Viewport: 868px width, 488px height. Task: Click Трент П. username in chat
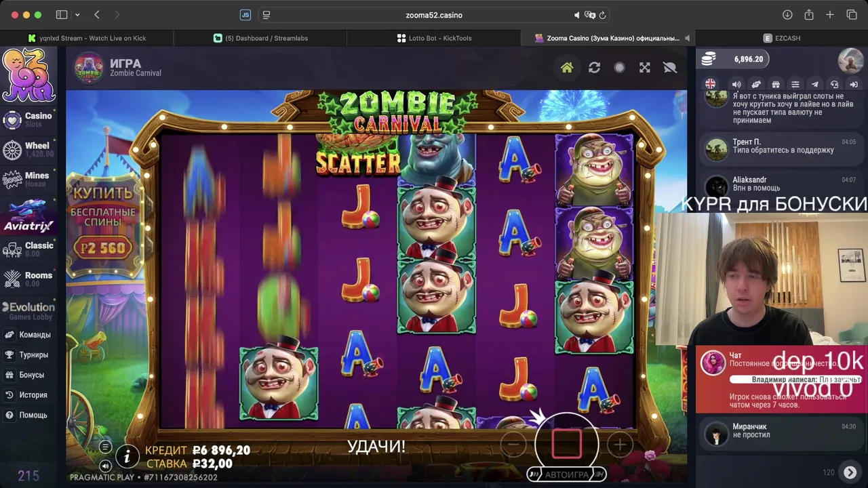click(747, 142)
